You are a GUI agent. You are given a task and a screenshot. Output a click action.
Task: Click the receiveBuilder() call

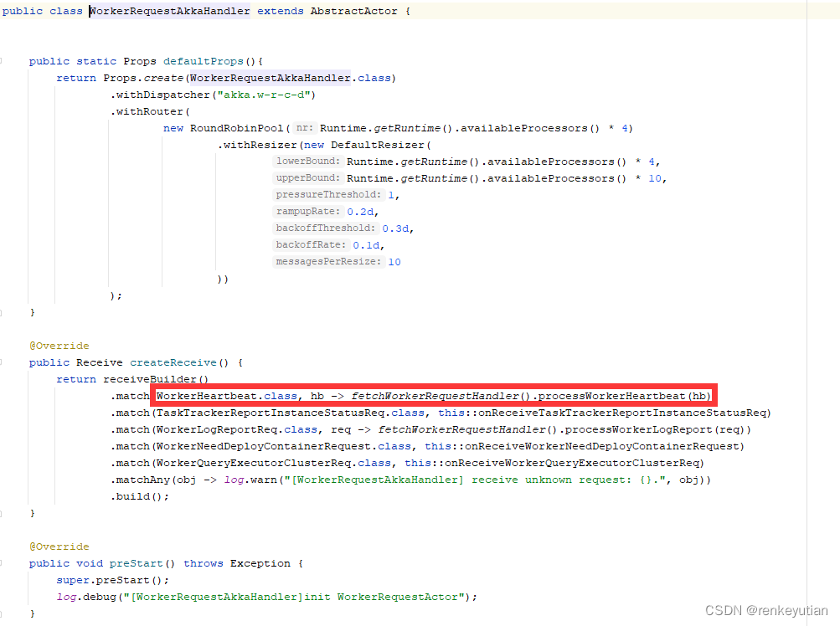(x=156, y=379)
